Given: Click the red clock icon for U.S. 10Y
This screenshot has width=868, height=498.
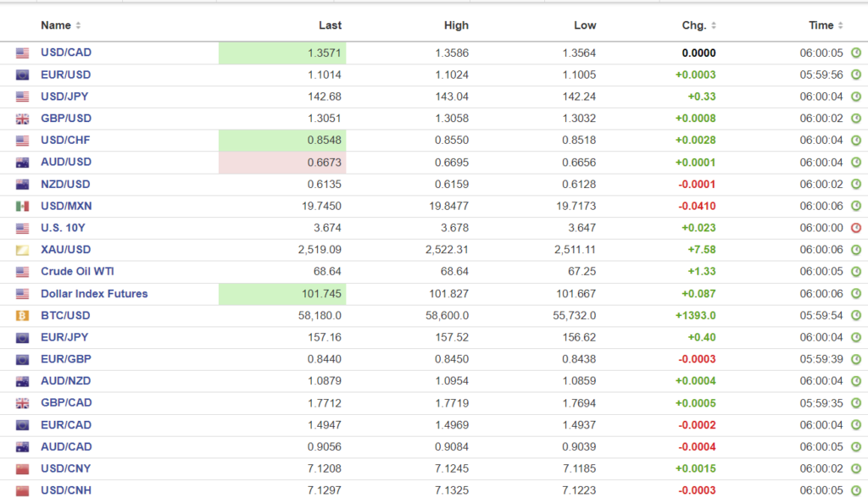Looking at the screenshot, I should coord(856,228).
